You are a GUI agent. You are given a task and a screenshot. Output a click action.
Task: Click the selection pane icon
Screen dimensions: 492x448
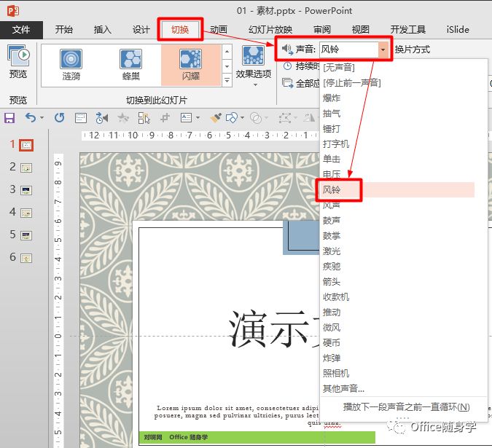(144, 118)
